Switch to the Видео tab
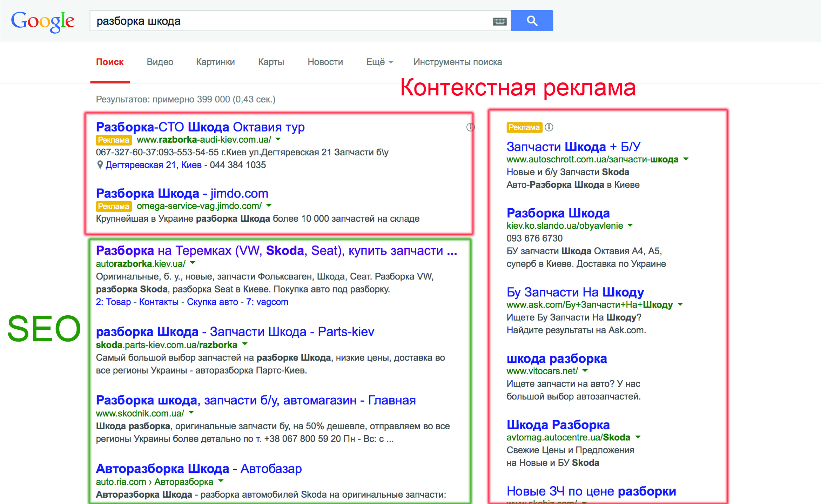821x504 pixels. (x=160, y=62)
